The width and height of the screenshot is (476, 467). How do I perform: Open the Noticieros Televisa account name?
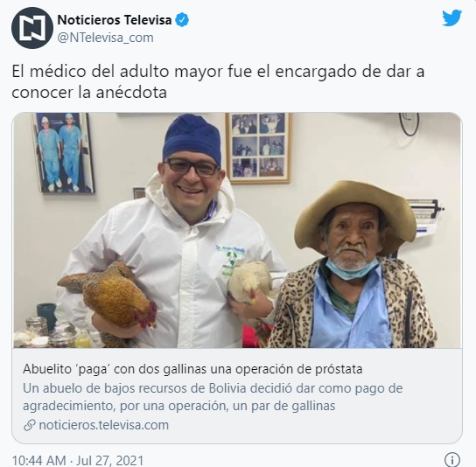[115, 20]
